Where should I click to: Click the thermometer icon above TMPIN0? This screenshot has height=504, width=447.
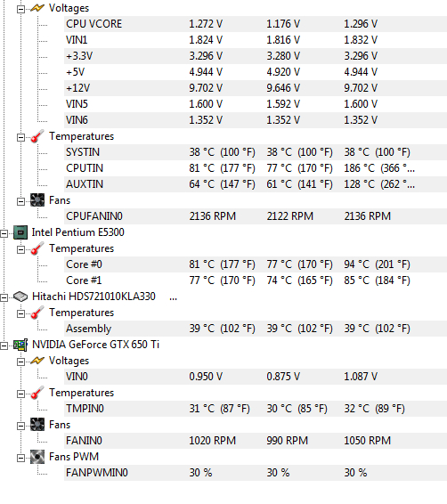click(x=37, y=393)
